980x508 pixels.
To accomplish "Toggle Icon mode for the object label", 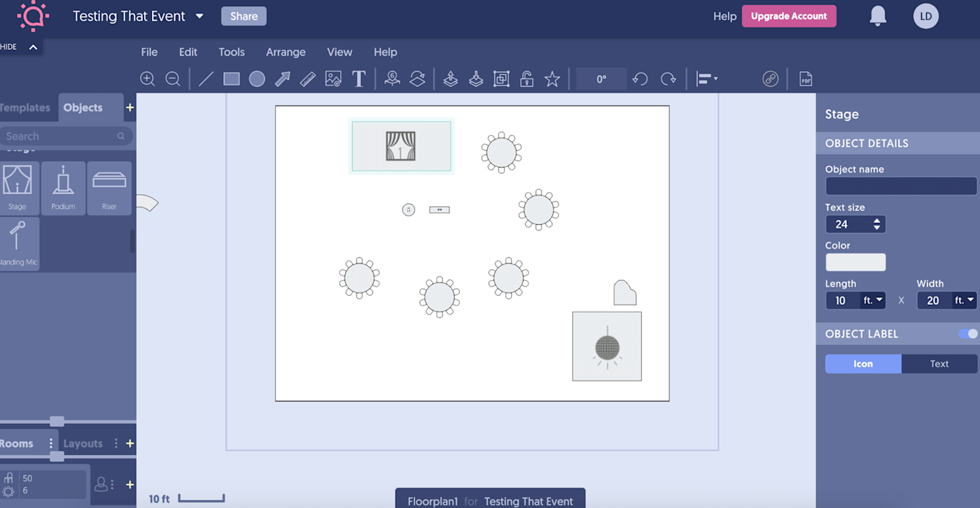I will [x=863, y=364].
